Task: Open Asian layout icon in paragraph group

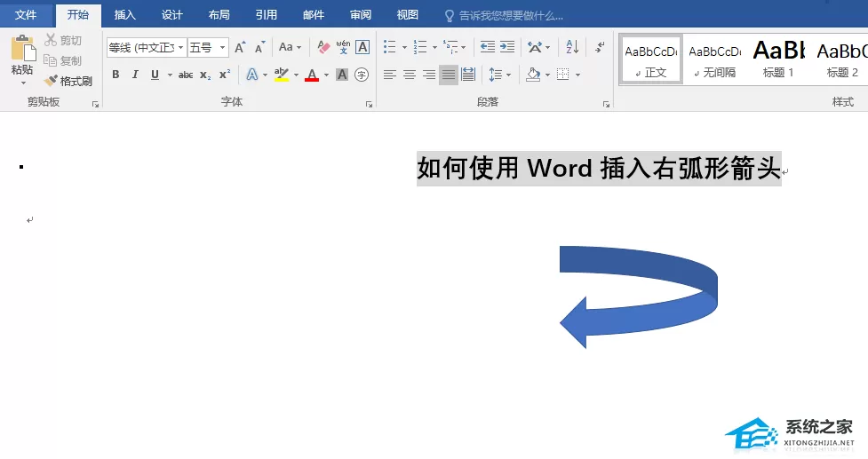Action: click(x=535, y=47)
